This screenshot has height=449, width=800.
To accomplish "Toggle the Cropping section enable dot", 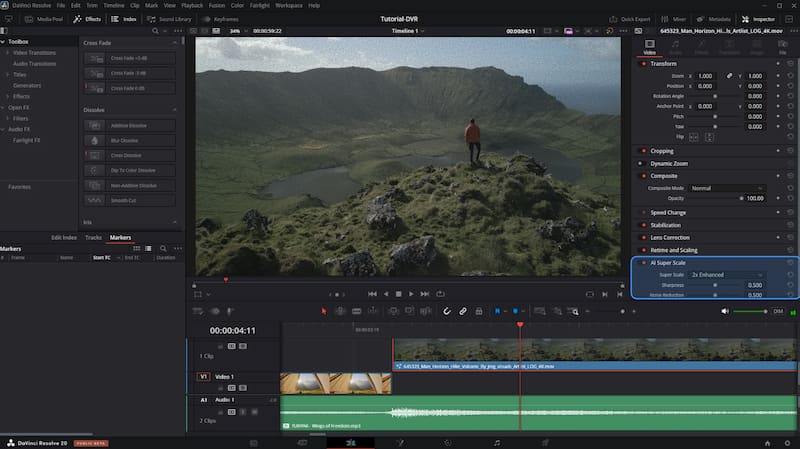I will 643,151.
